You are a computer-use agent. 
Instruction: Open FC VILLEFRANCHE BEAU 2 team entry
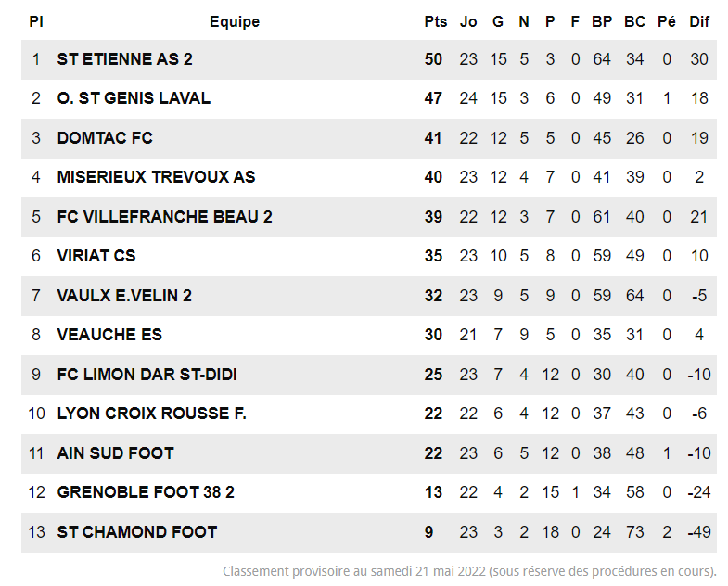click(x=164, y=217)
